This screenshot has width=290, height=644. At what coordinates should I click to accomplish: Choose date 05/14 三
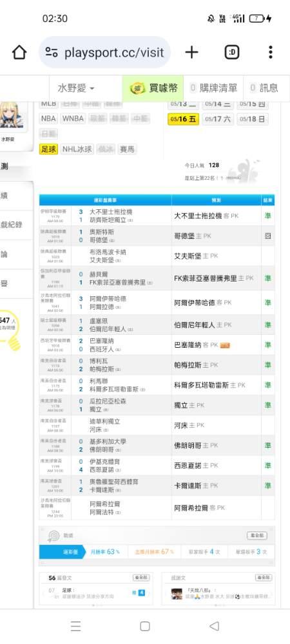pyautogui.click(x=218, y=104)
